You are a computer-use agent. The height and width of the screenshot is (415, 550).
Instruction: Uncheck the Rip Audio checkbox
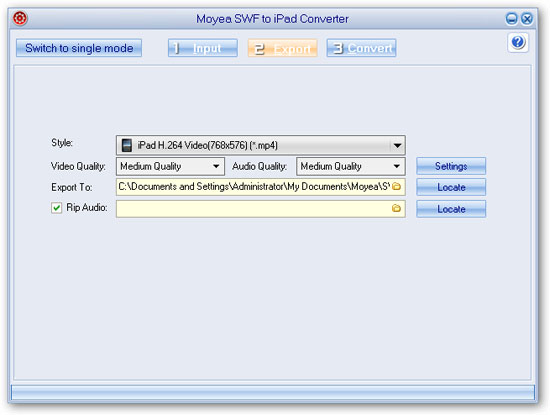[x=56, y=208]
